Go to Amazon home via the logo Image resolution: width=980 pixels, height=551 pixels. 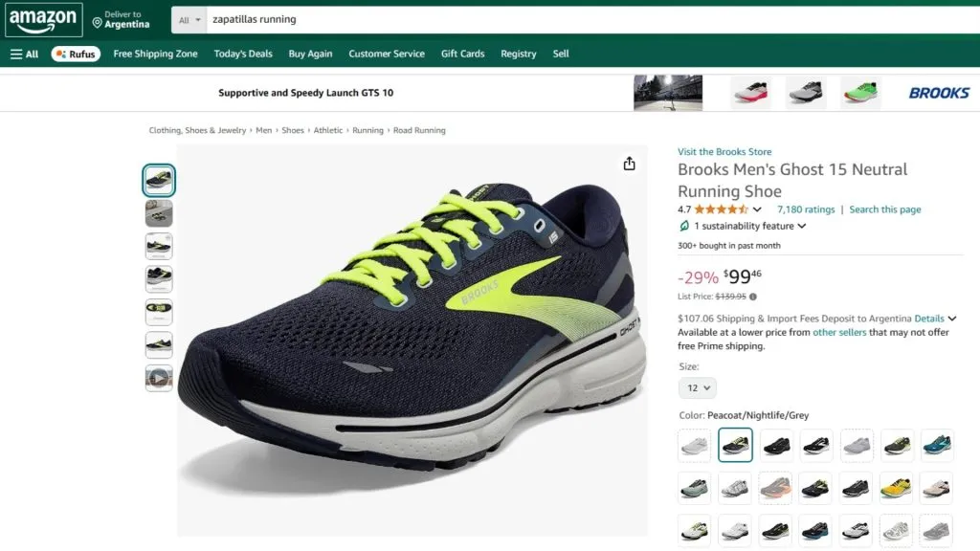(x=44, y=19)
